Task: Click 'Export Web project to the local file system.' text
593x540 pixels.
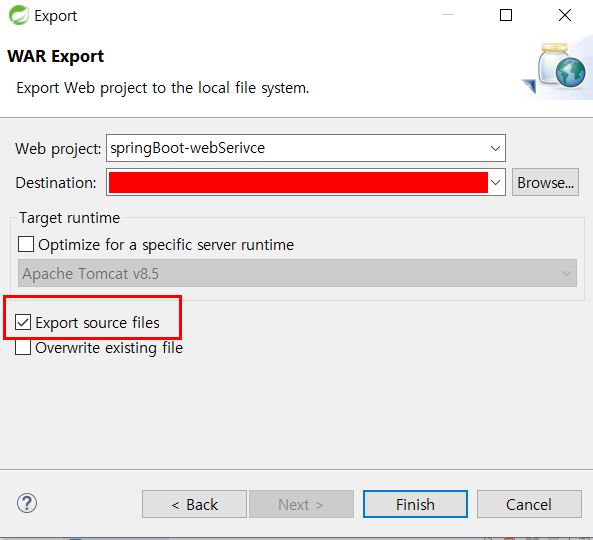Action: (x=163, y=88)
